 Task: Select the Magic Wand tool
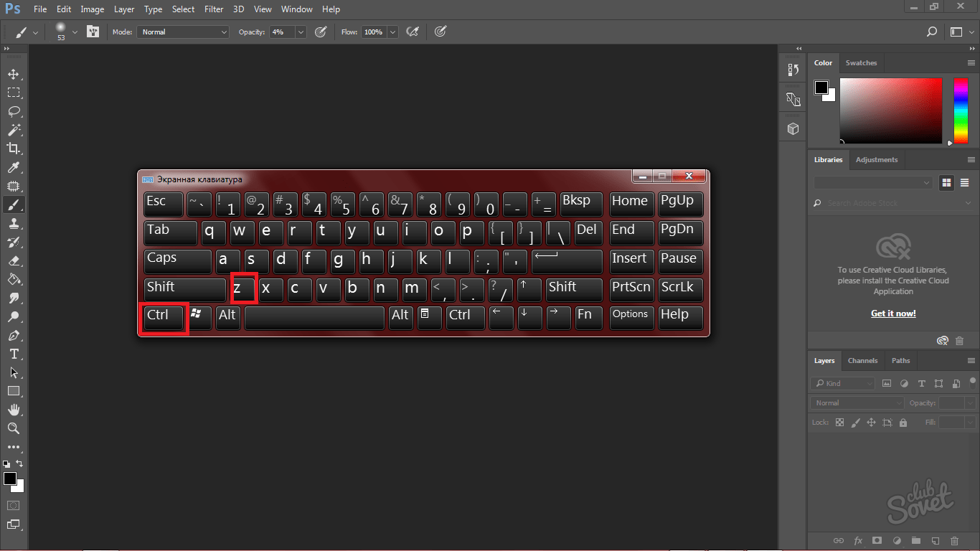[14, 130]
